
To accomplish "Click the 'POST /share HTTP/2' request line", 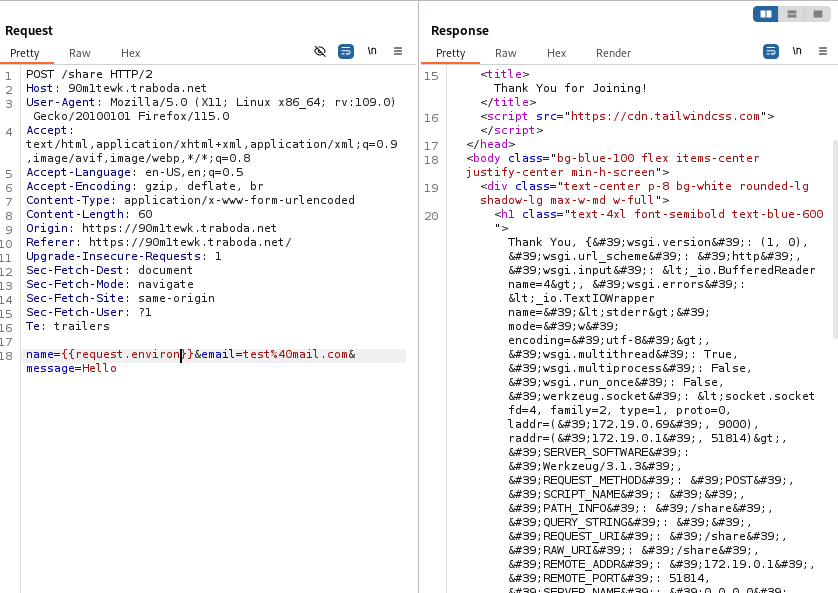I will click(x=89, y=74).
